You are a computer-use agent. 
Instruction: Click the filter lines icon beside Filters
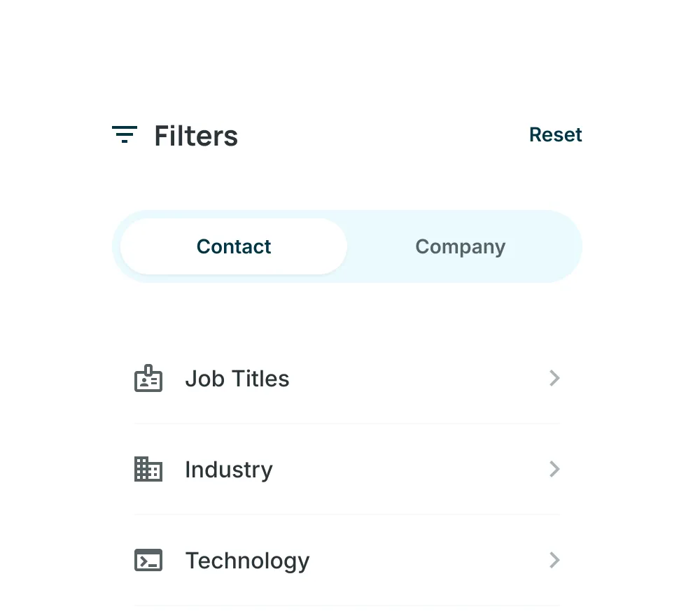coord(125,135)
